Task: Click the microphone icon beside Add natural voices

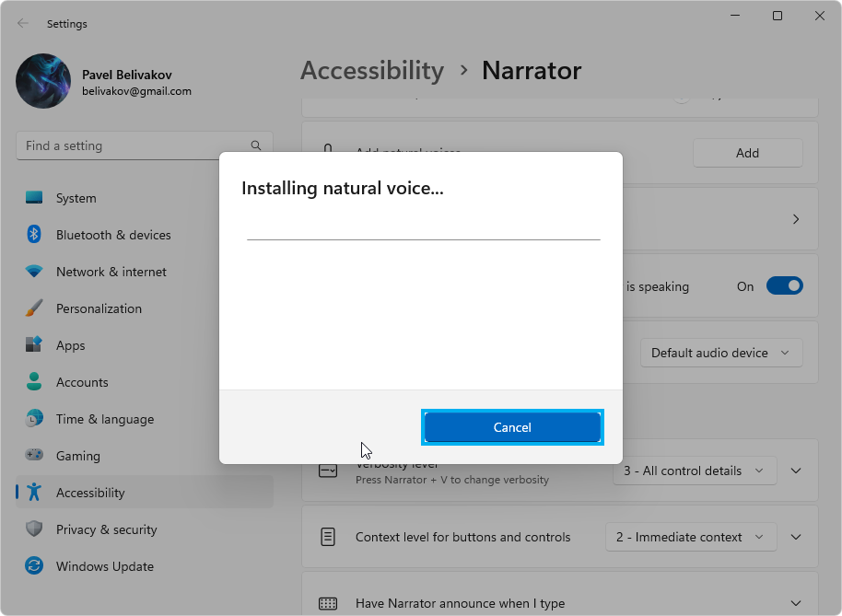Action: pyautogui.click(x=328, y=148)
